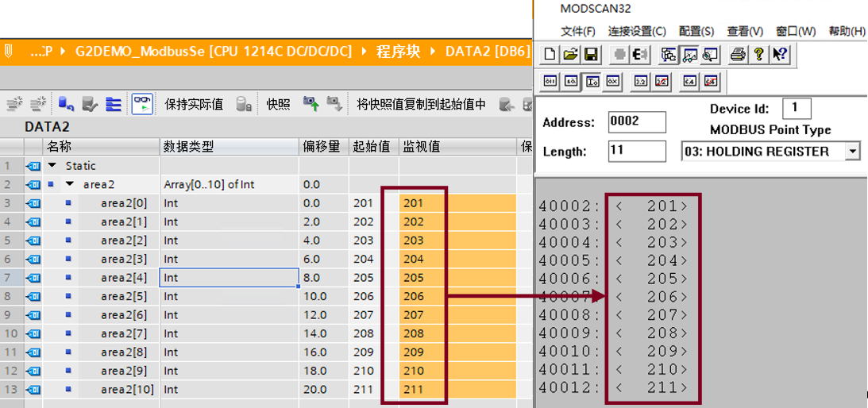Click the Open file folder icon in ModScan32
Screen dimensions: 868x408
(x=571, y=54)
